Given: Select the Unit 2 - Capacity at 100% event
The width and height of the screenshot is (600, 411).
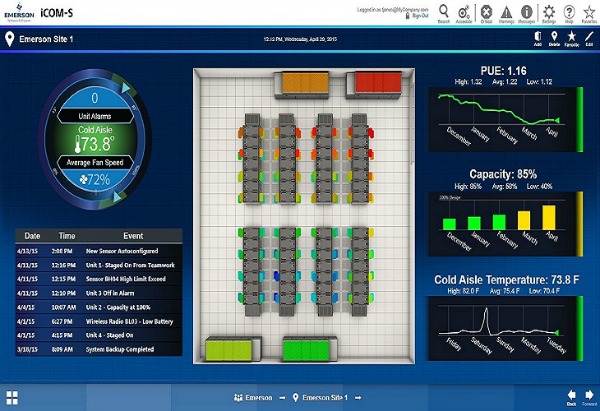Looking at the screenshot, I should coord(99,307).
